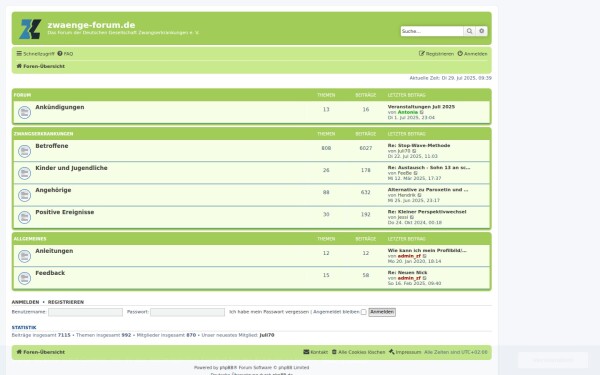Click the Angehörige forum icon

click(x=24, y=195)
